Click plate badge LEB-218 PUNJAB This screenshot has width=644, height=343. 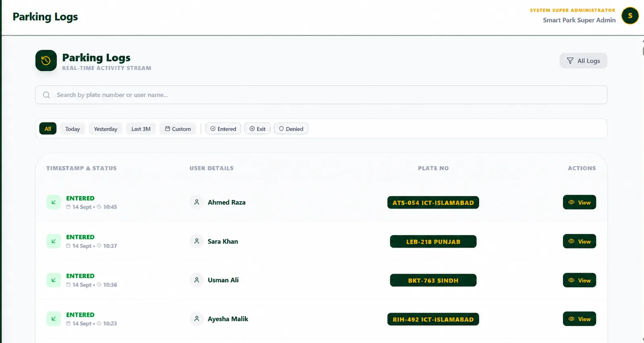(x=433, y=242)
